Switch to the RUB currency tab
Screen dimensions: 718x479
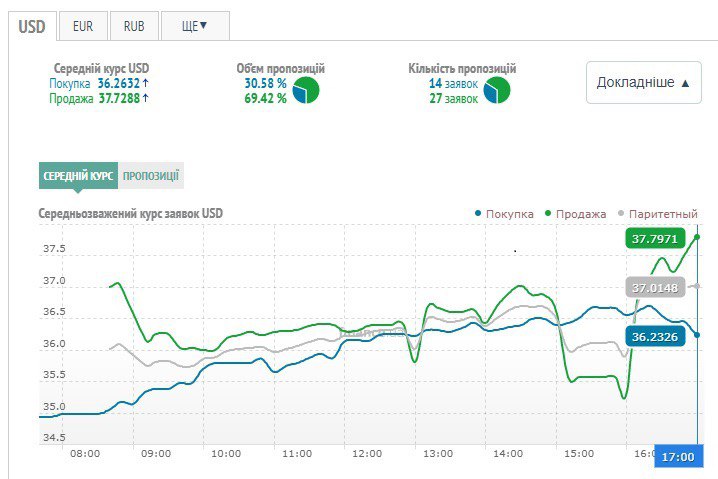(x=133, y=26)
